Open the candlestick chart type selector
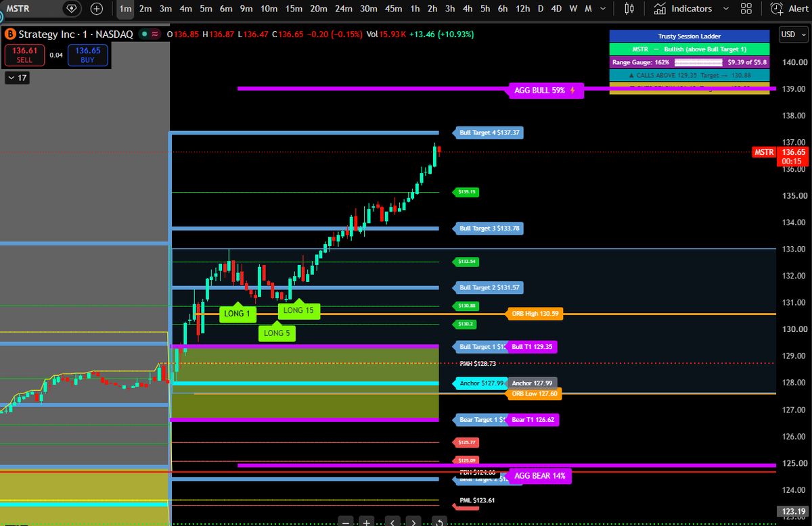This screenshot has height=526, width=812. point(630,9)
